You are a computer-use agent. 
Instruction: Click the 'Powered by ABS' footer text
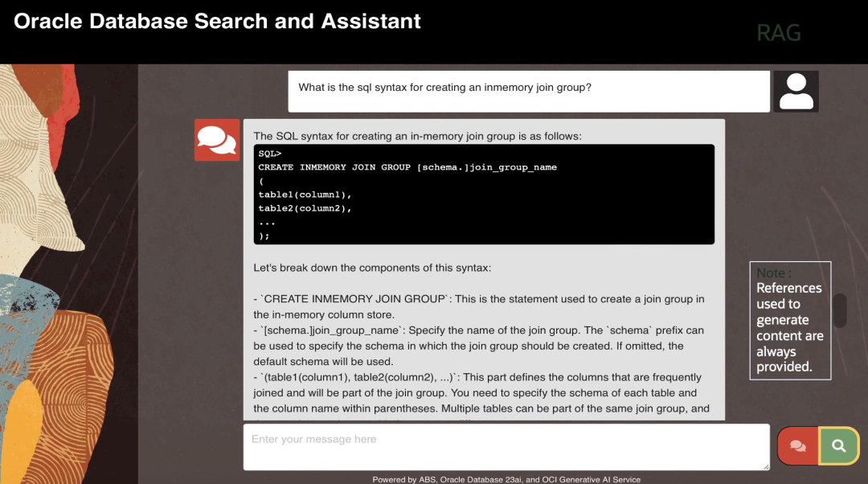pos(506,479)
